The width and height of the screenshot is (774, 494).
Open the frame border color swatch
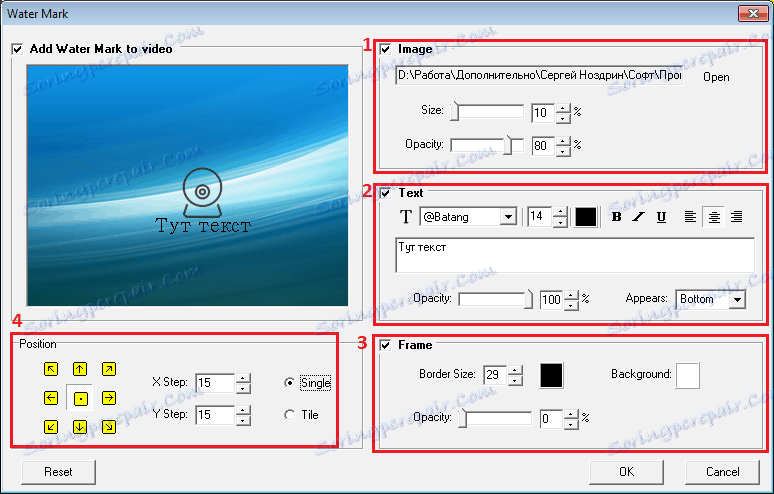[551, 376]
